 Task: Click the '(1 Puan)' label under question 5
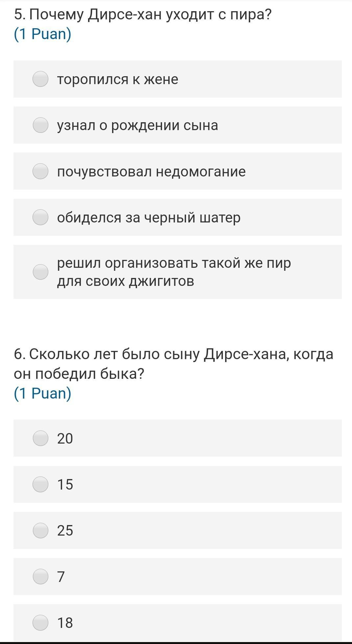(42, 34)
